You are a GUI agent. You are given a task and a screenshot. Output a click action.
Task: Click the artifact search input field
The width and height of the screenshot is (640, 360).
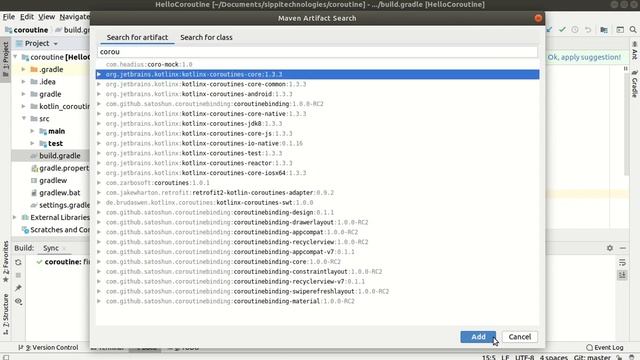pyautogui.click(x=318, y=52)
